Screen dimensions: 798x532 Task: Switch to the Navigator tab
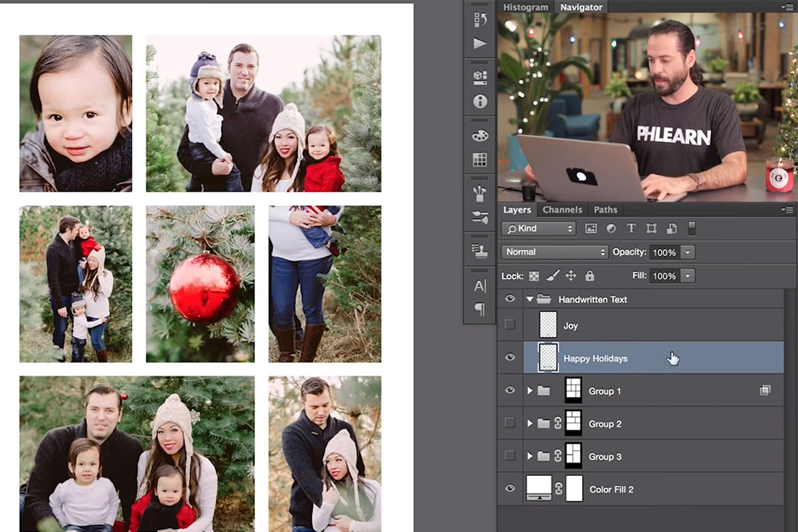coord(581,7)
